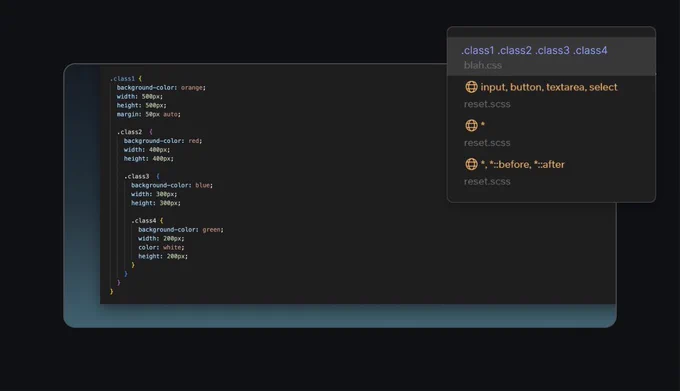Select the .class1 .class2 .class3 .class4 result
Screen dimensions: 680x391
point(534,50)
